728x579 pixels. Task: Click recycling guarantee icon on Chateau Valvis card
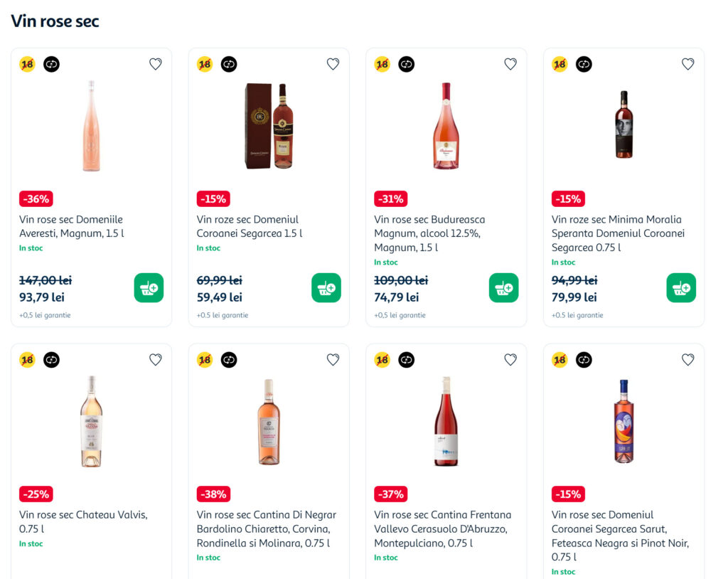51,360
